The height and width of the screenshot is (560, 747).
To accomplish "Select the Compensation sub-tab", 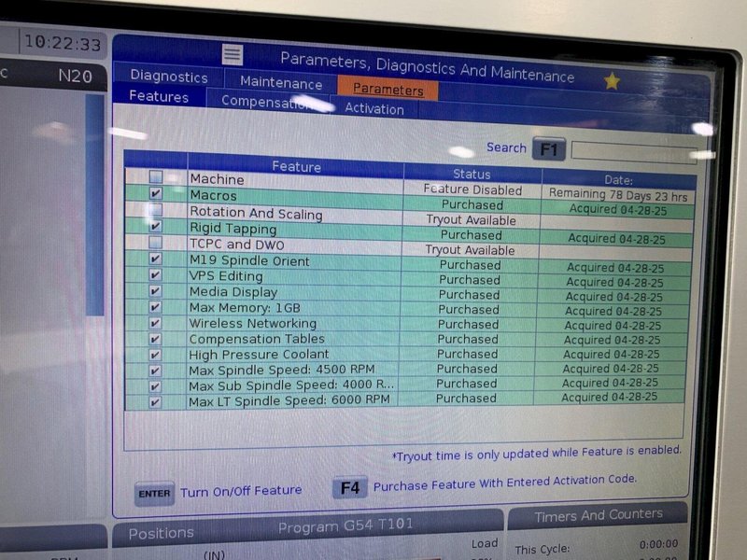I will tap(265, 103).
